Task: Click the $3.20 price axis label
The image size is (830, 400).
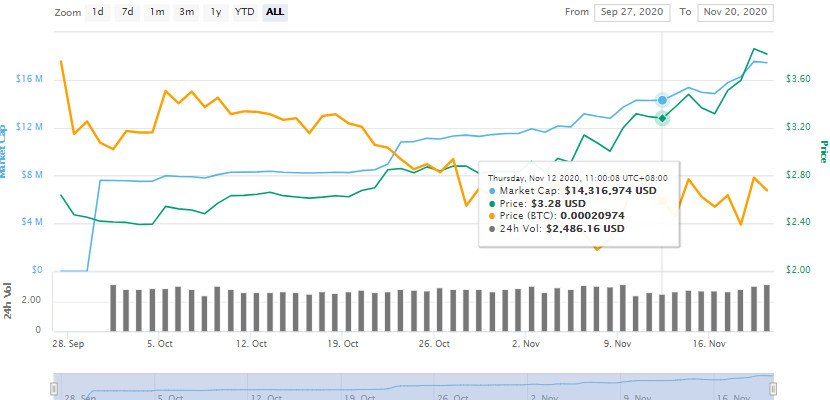Action: click(x=798, y=127)
